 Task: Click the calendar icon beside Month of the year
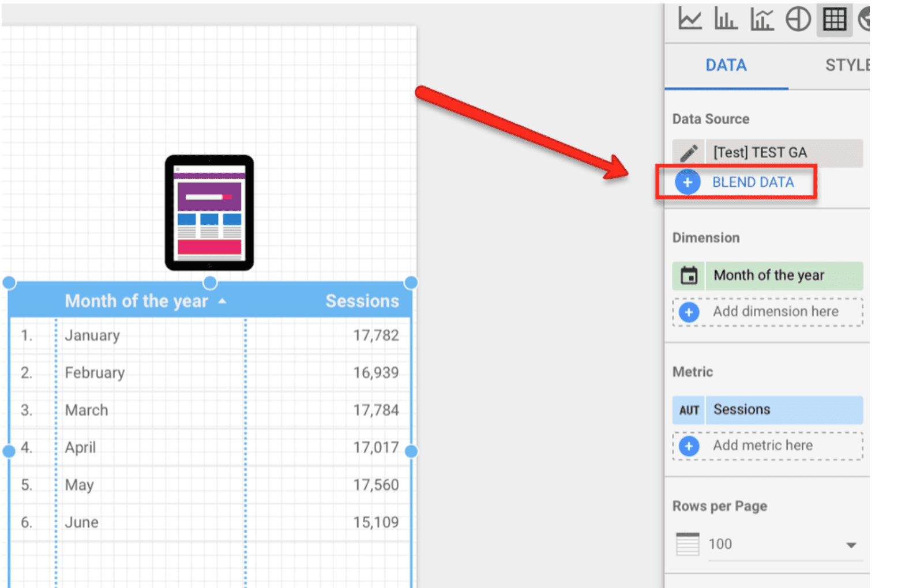point(689,276)
